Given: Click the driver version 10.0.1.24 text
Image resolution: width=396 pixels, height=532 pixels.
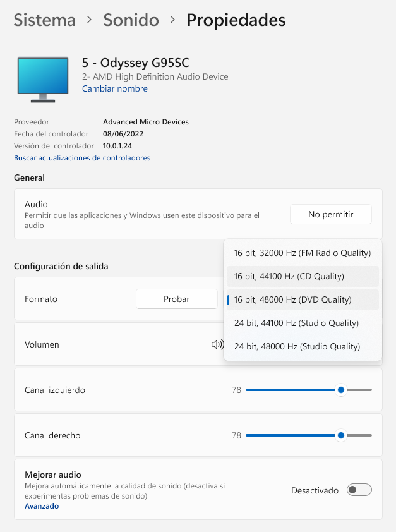Looking at the screenshot, I should 117,146.
